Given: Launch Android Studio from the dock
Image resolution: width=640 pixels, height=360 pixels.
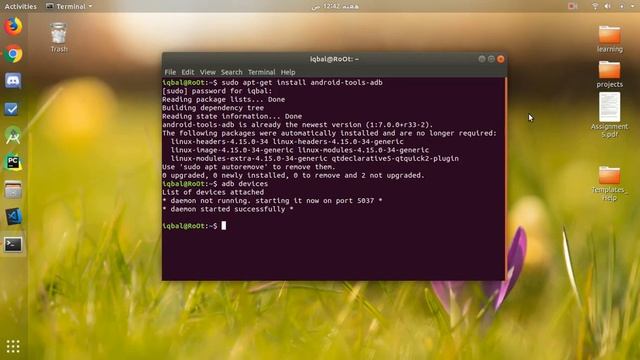Looking at the screenshot, I should [x=13, y=136].
